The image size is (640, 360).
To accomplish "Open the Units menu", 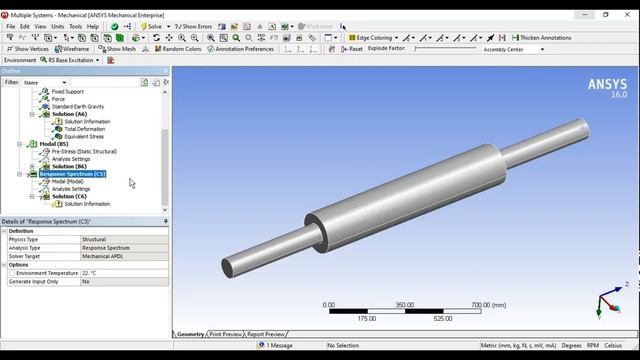I will click(x=58, y=27).
